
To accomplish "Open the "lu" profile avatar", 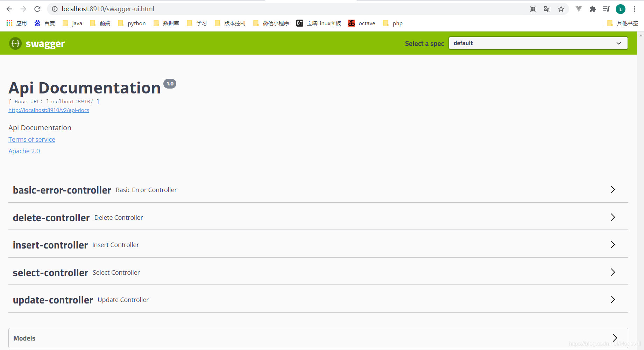I will point(621,9).
